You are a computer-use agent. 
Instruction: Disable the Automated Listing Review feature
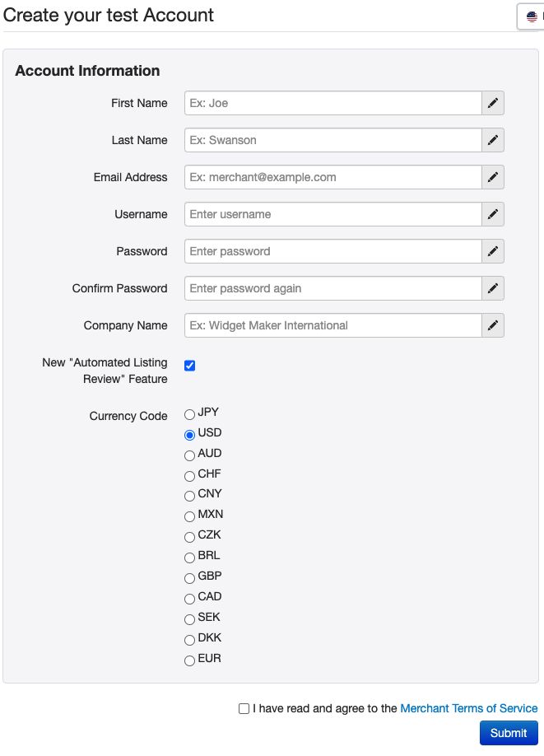[x=189, y=365]
